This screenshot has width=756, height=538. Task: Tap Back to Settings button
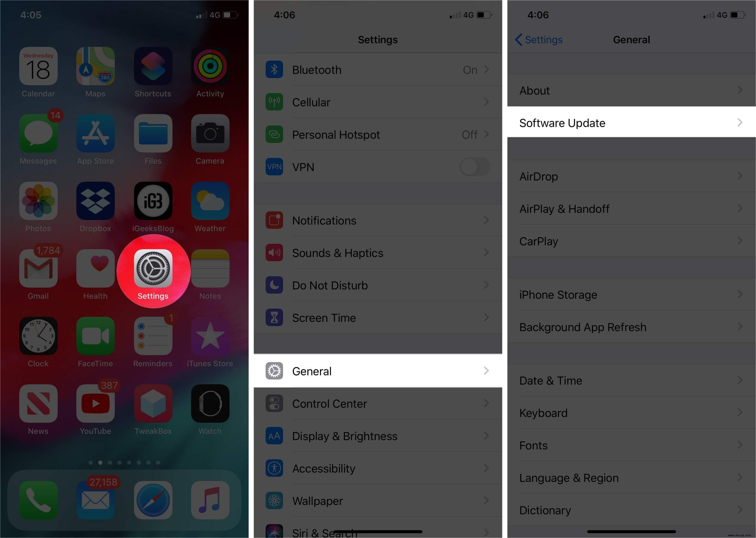(x=537, y=40)
